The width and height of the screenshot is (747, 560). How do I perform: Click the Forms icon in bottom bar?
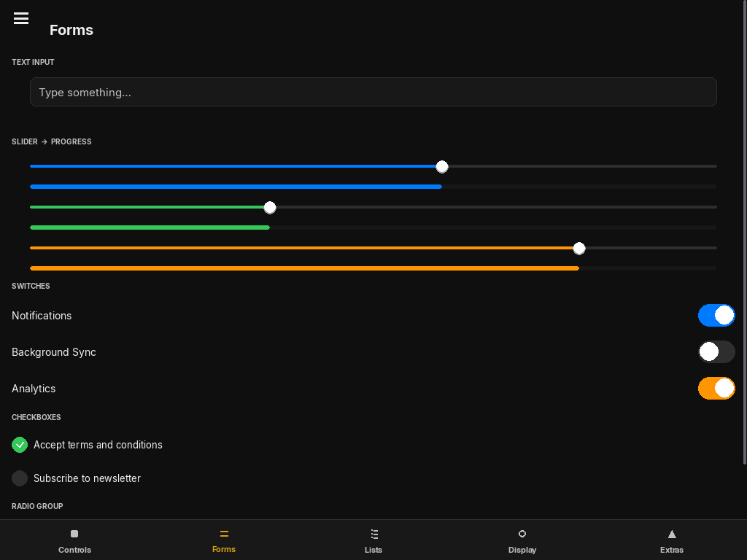[224, 534]
